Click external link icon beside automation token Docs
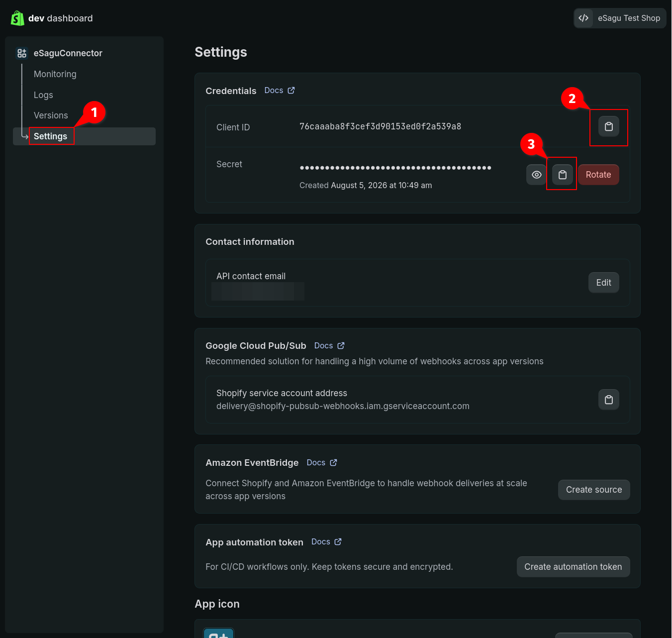The height and width of the screenshot is (638, 672). 338,542
